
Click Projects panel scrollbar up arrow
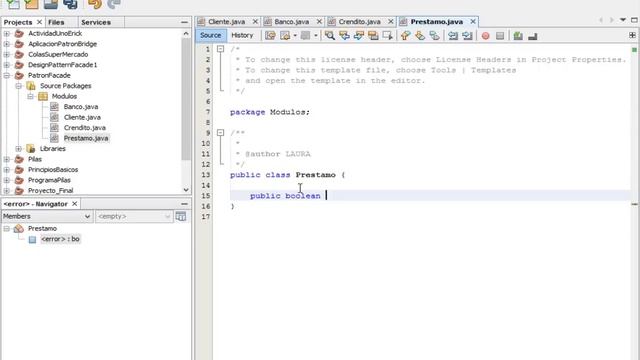tap(186, 33)
